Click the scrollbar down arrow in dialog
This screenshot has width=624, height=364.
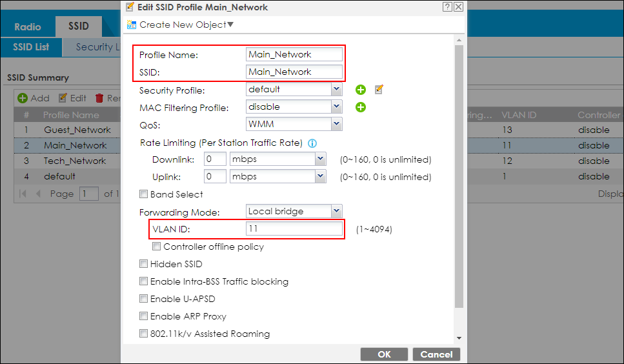(459, 338)
